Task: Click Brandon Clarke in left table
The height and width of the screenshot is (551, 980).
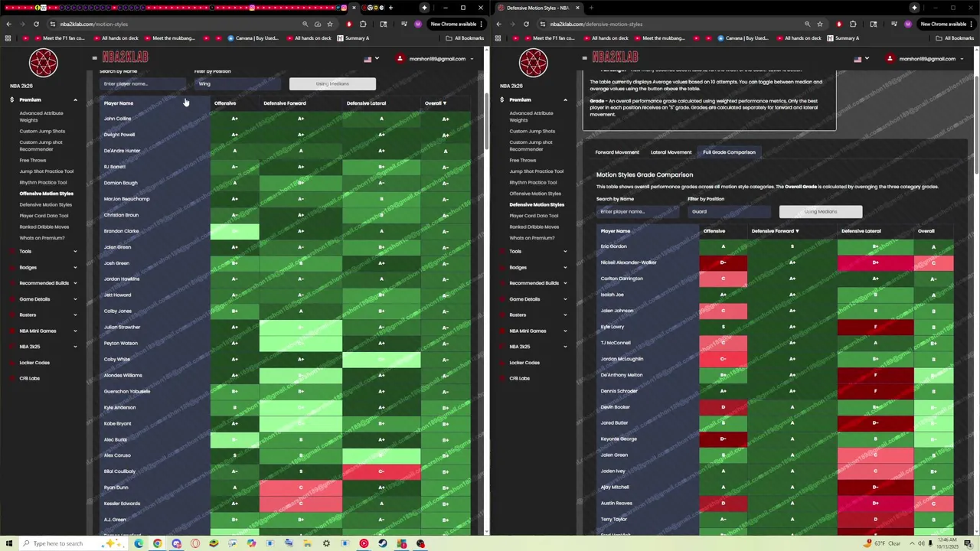Action: [x=121, y=231]
